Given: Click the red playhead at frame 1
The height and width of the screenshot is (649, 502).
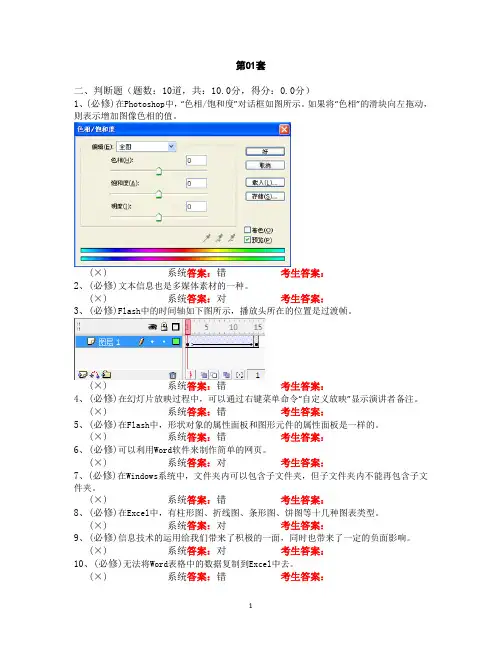Looking at the screenshot, I should coord(188,327).
